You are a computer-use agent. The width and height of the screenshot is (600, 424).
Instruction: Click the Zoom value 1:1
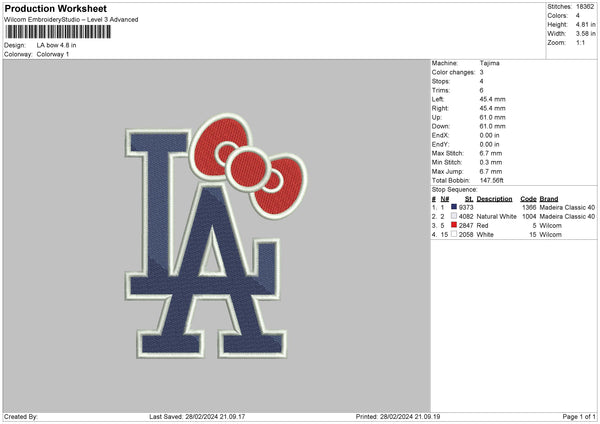pyautogui.click(x=580, y=42)
